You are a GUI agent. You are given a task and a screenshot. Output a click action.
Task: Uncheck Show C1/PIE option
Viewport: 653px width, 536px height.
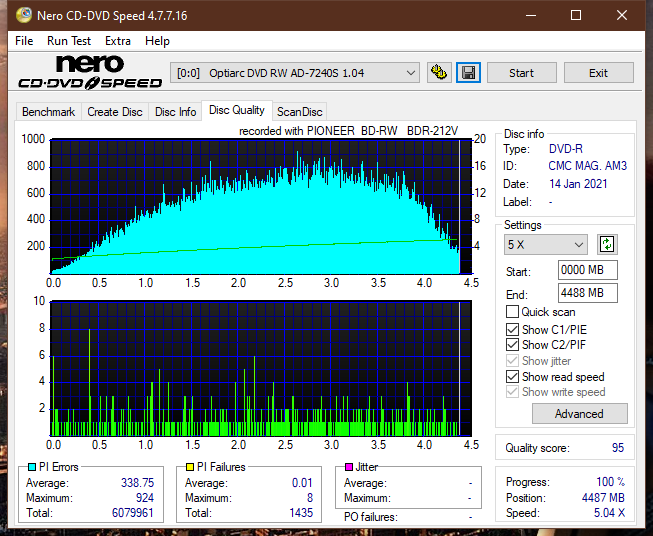click(512, 330)
